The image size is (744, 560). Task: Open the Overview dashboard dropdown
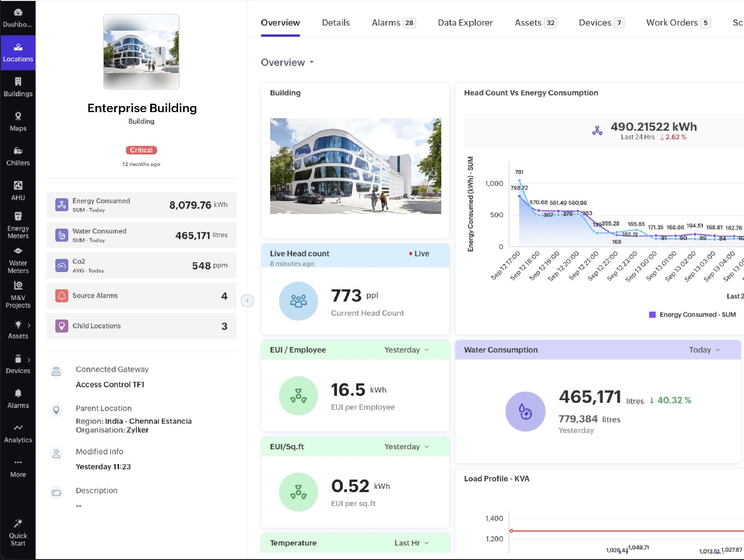pos(287,62)
